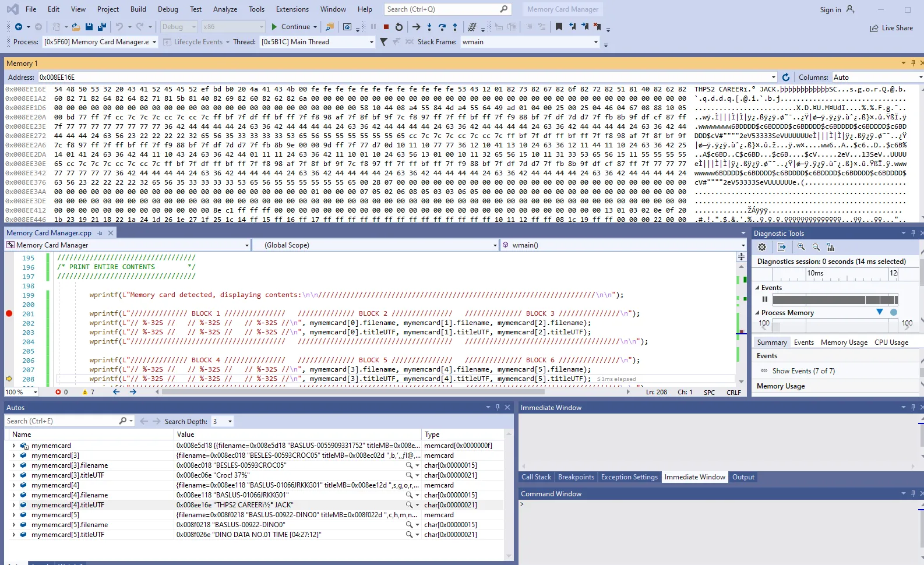The image size is (924, 565).
Task: Click the warnings count indicator showing 7
Action: [89, 392]
